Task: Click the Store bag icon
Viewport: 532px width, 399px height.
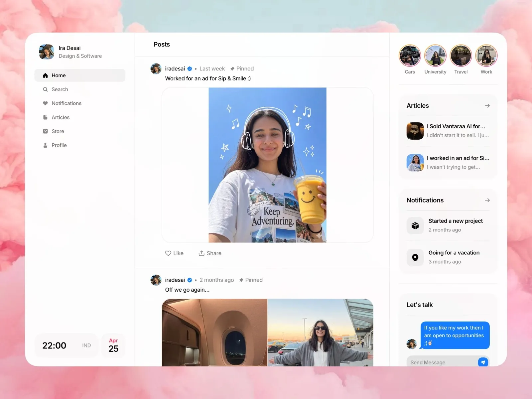Action: 45,131
